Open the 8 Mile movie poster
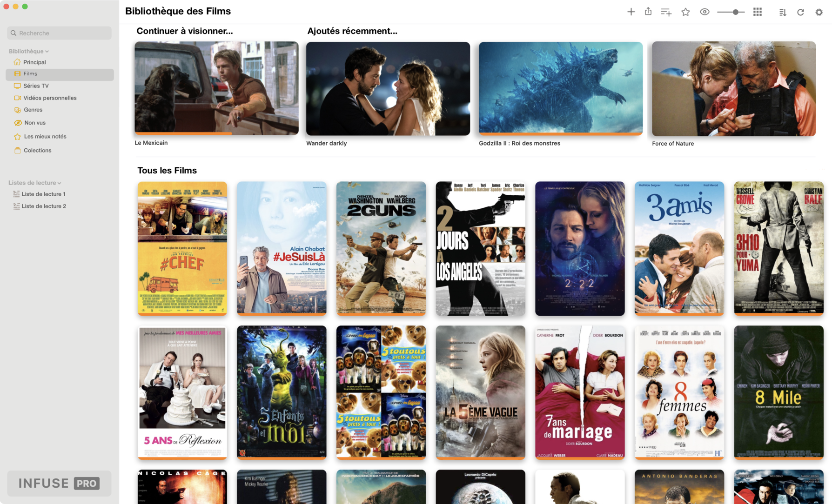This screenshot has width=832, height=504. click(x=779, y=393)
